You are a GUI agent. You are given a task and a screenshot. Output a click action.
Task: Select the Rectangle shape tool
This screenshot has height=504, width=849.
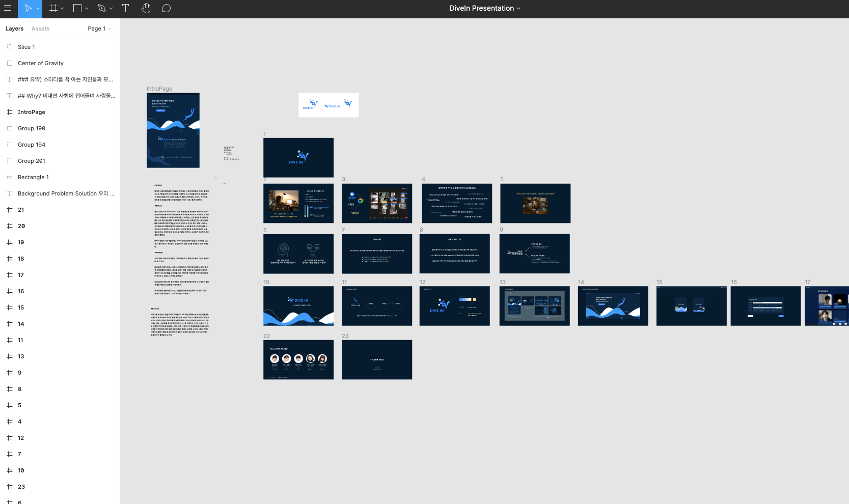[x=77, y=8]
